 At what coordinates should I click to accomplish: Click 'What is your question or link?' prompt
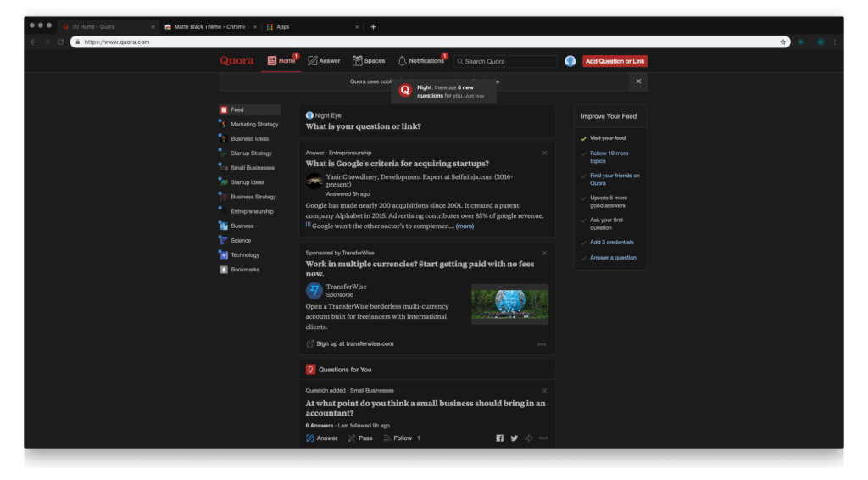coord(363,126)
